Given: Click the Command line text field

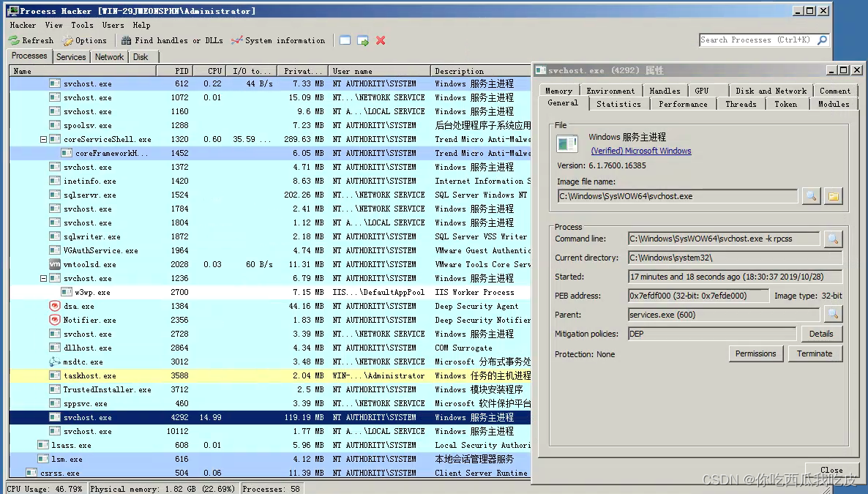Looking at the screenshot, I should click(724, 239).
